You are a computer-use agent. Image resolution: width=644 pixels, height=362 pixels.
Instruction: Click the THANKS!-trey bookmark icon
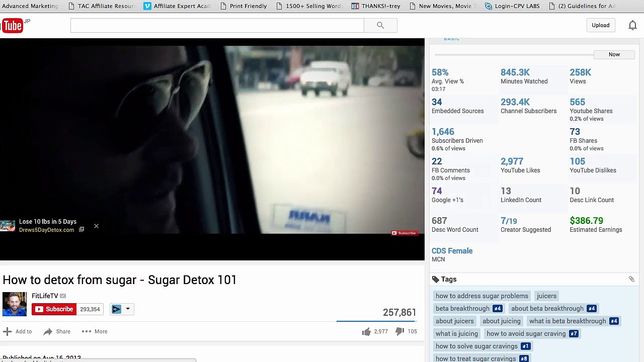(355, 6)
